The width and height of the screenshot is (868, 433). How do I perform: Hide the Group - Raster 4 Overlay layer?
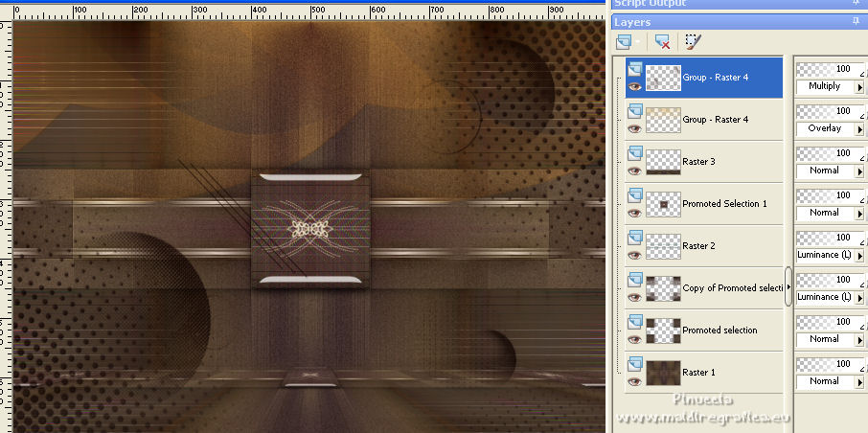[x=635, y=128]
